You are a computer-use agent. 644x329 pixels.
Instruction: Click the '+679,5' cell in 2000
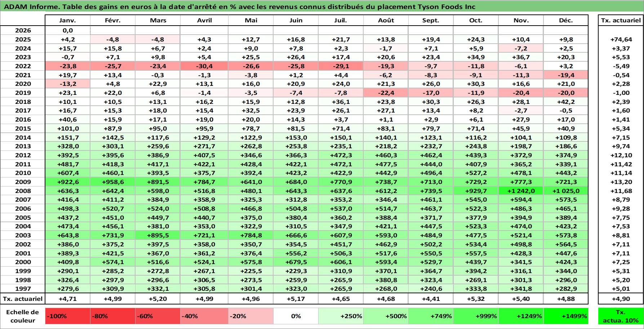(296, 262)
